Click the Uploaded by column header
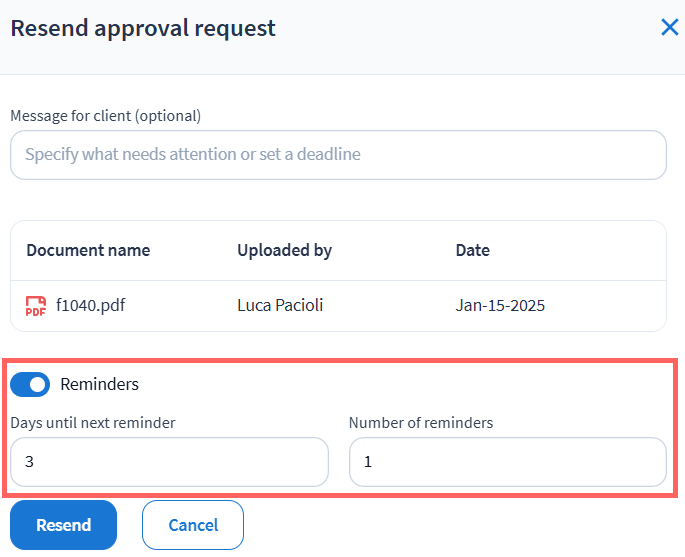This screenshot has width=685, height=557. click(284, 250)
